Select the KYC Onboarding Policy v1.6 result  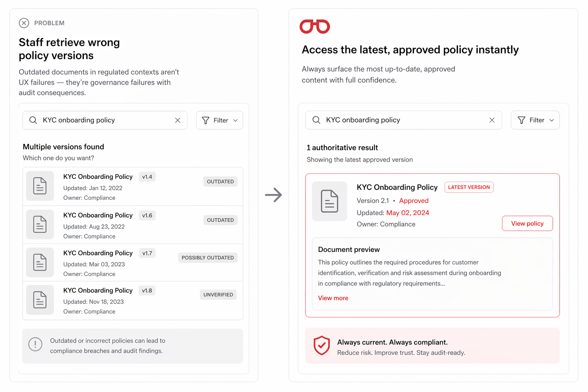(x=132, y=225)
